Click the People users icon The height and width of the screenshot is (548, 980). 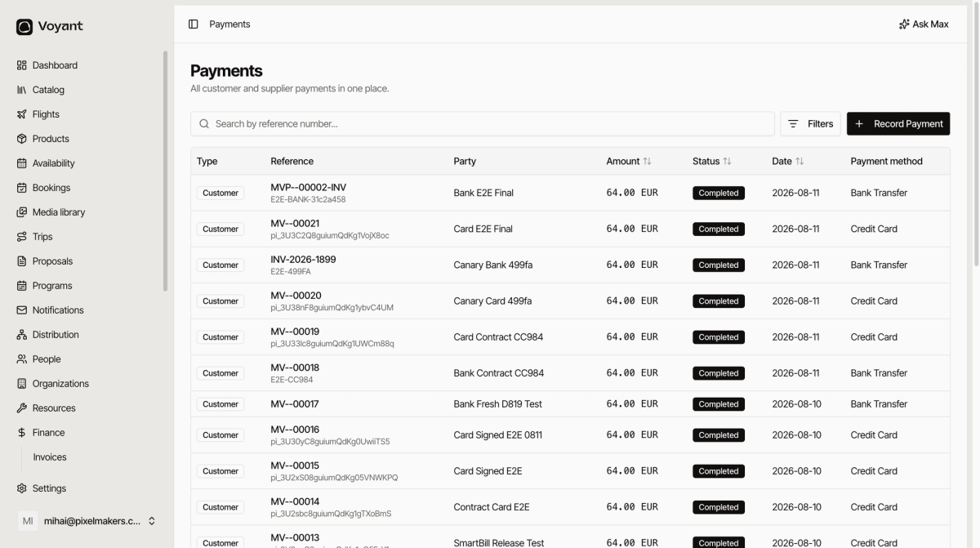coord(22,359)
